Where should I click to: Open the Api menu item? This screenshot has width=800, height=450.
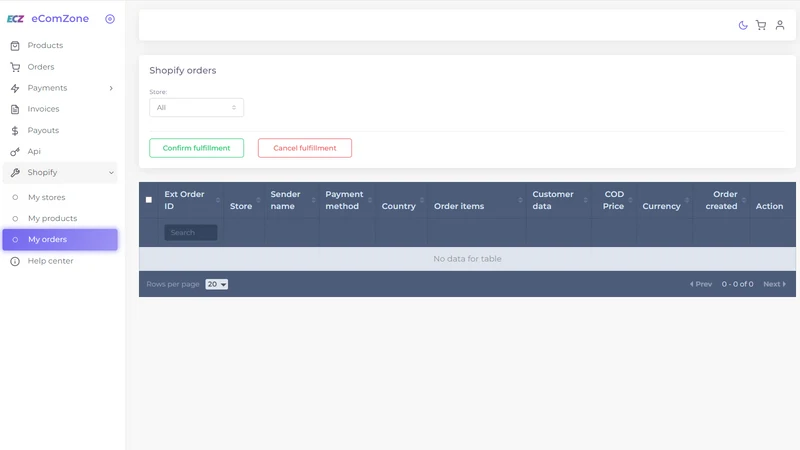34,152
